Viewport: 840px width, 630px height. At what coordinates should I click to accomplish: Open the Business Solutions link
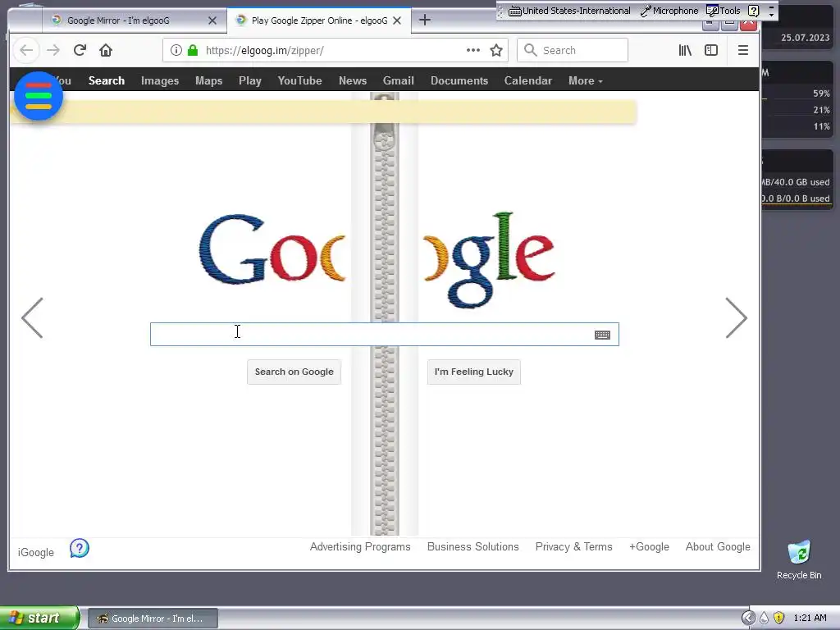pos(473,547)
